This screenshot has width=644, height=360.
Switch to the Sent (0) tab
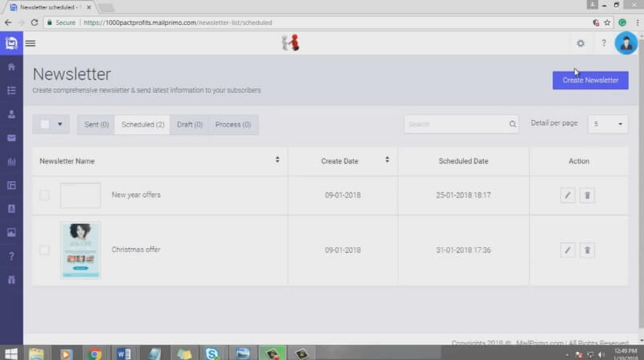[x=97, y=125]
